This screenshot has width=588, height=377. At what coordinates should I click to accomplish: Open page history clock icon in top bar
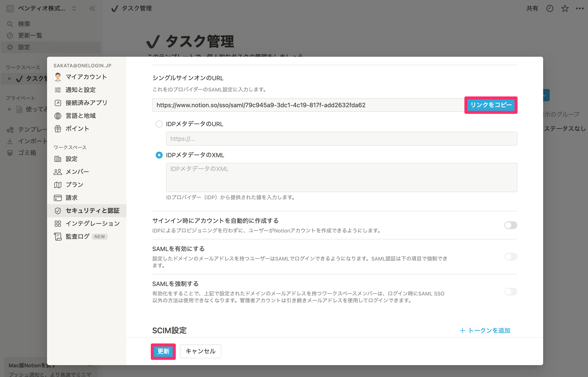pyautogui.click(x=550, y=9)
